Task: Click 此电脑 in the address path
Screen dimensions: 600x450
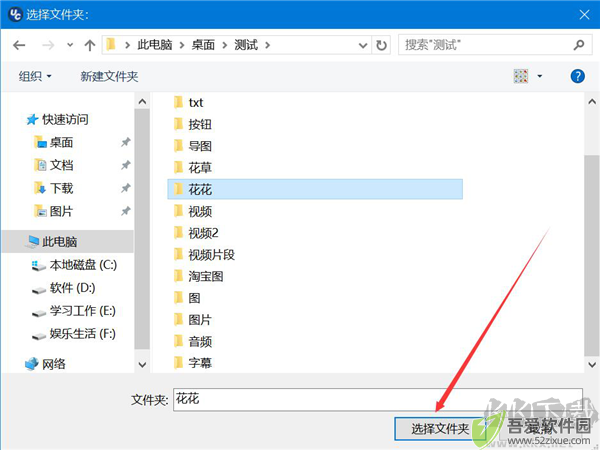Action: coord(155,45)
